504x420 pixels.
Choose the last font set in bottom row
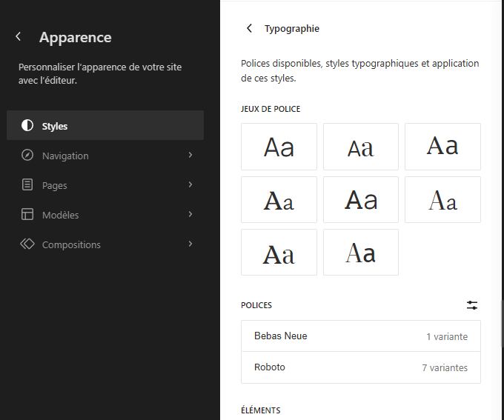point(361,253)
